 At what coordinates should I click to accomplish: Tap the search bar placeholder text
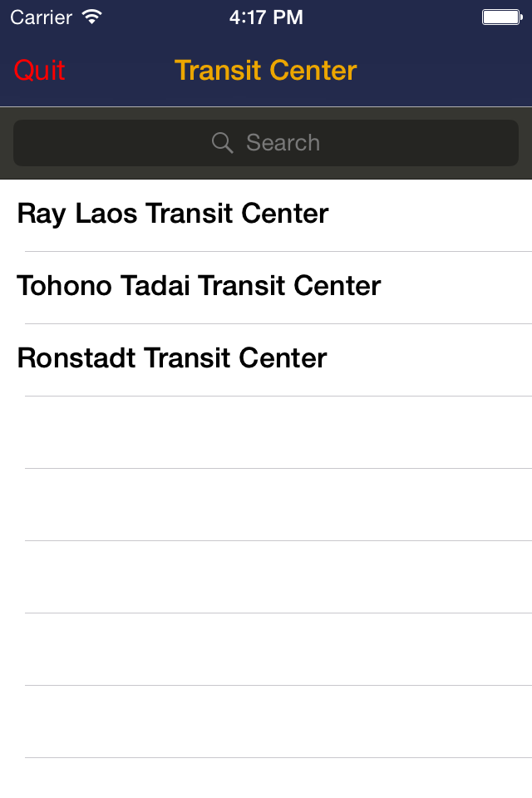point(283,143)
